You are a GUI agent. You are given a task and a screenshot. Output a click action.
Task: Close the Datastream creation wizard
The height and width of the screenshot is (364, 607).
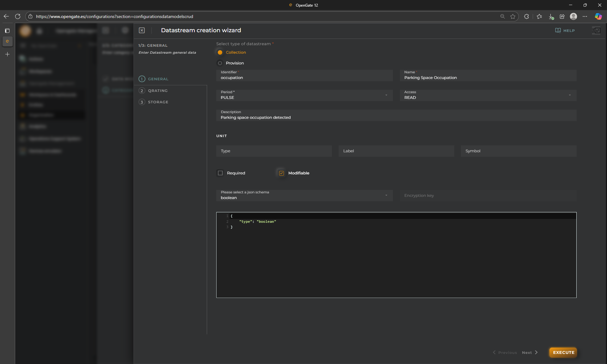click(142, 30)
